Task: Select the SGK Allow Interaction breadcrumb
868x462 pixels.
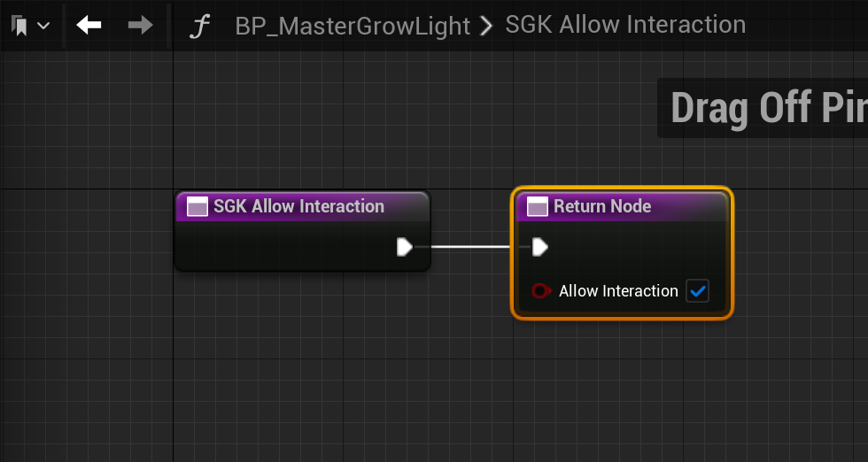Action: (625, 25)
